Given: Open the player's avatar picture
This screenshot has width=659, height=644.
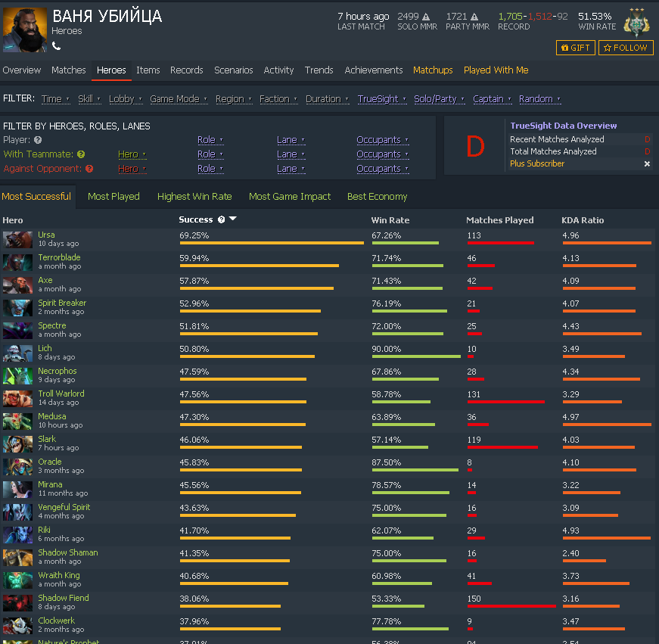Looking at the screenshot, I should click(25, 30).
